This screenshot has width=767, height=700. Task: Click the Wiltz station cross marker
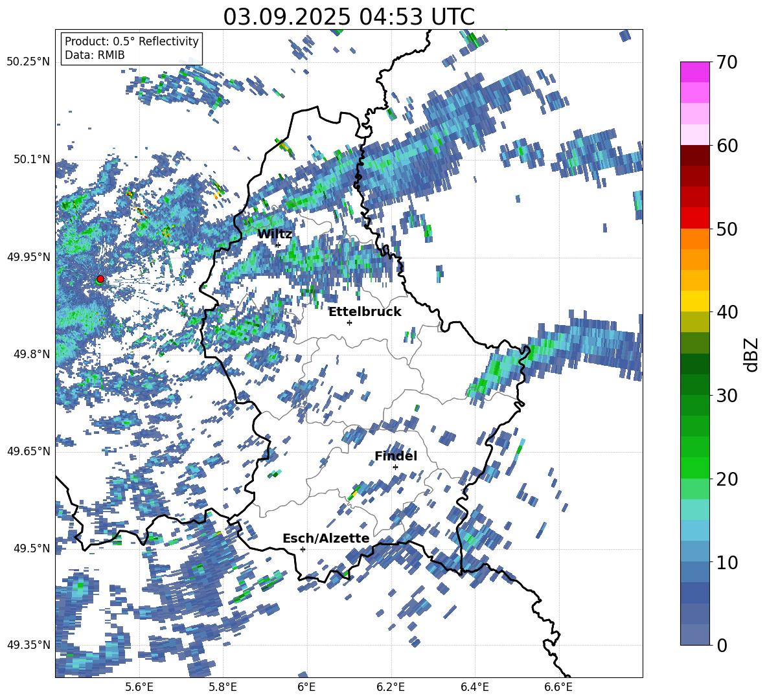point(278,245)
